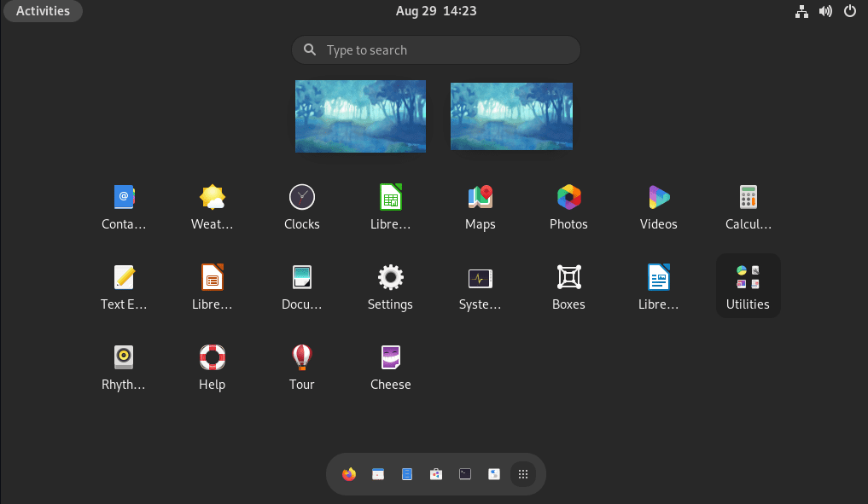Click the volume speaker indicator
868x504 pixels.
825,11
